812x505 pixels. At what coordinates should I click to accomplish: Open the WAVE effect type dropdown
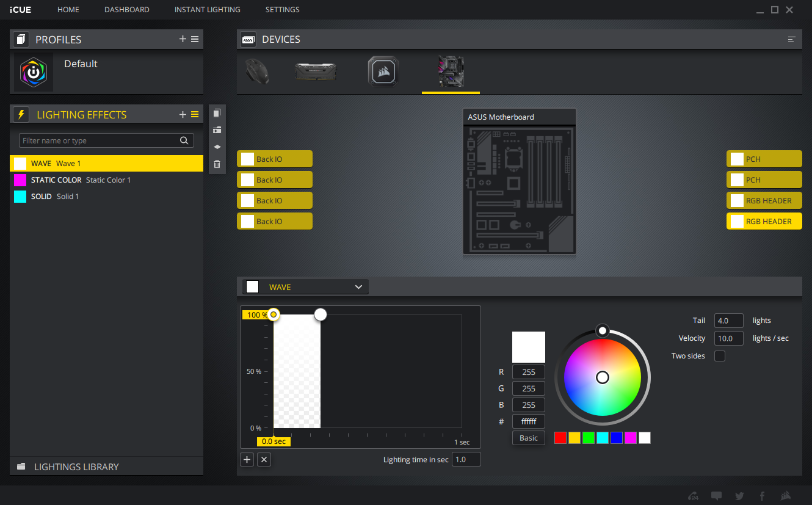pyautogui.click(x=305, y=287)
